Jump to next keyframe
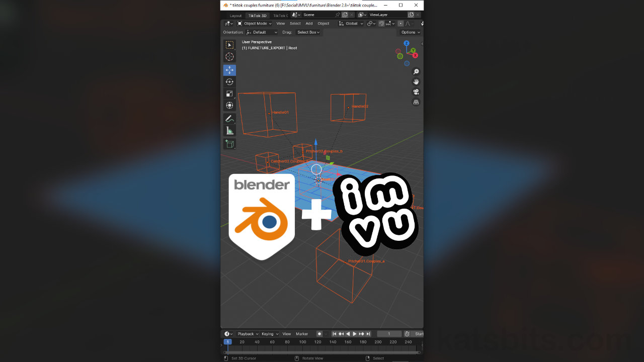The height and width of the screenshot is (362, 644). tap(361, 334)
